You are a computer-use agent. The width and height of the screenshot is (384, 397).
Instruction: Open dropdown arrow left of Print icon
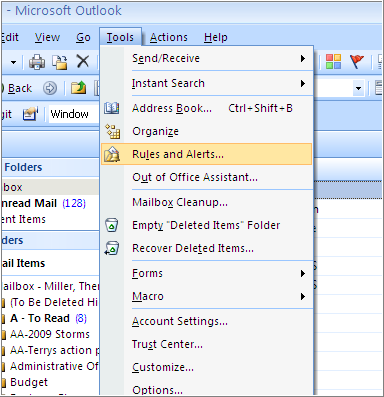pos(13,62)
